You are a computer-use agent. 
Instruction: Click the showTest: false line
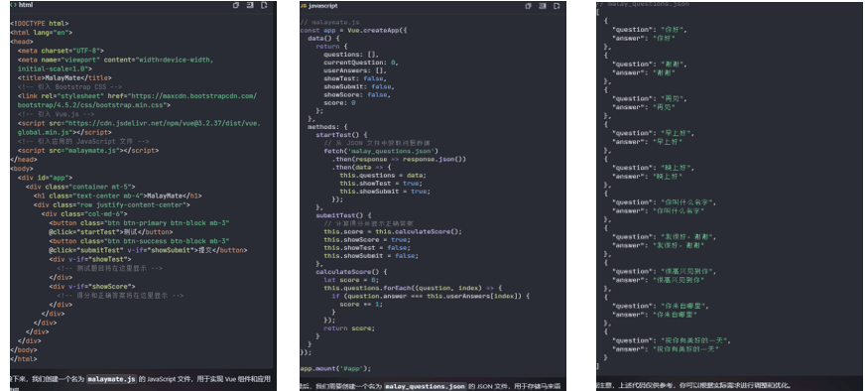click(355, 78)
